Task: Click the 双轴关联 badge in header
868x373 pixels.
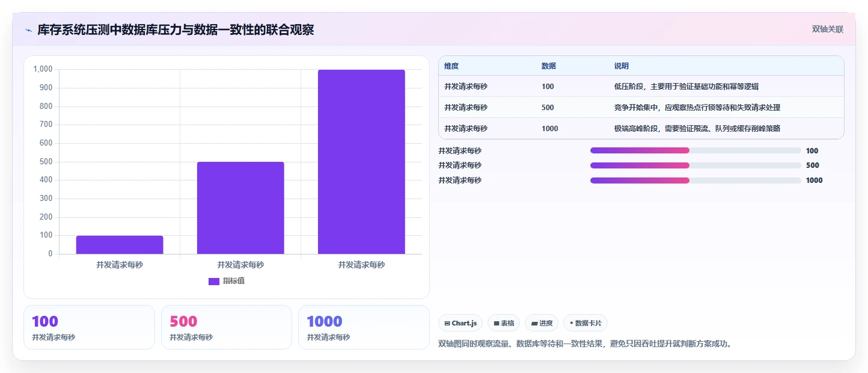Action: (x=828, y=29)
